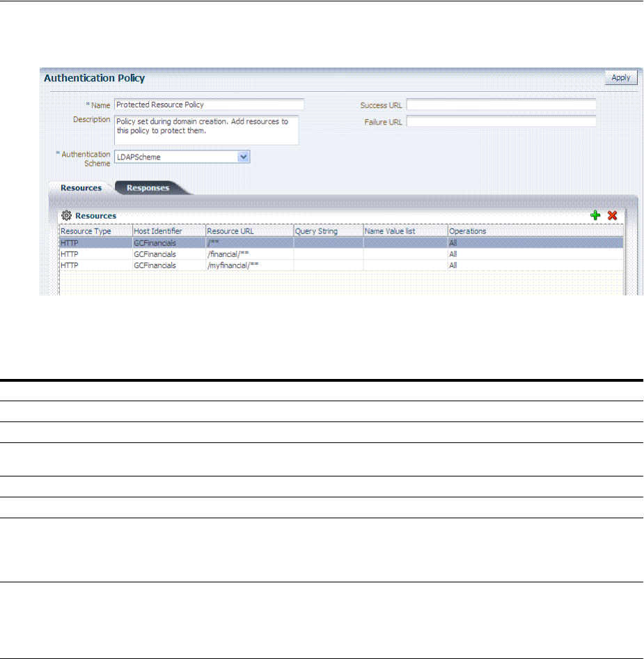Click the Resource Type column header
Screen dimensions: 644x659
coord(96,231)
